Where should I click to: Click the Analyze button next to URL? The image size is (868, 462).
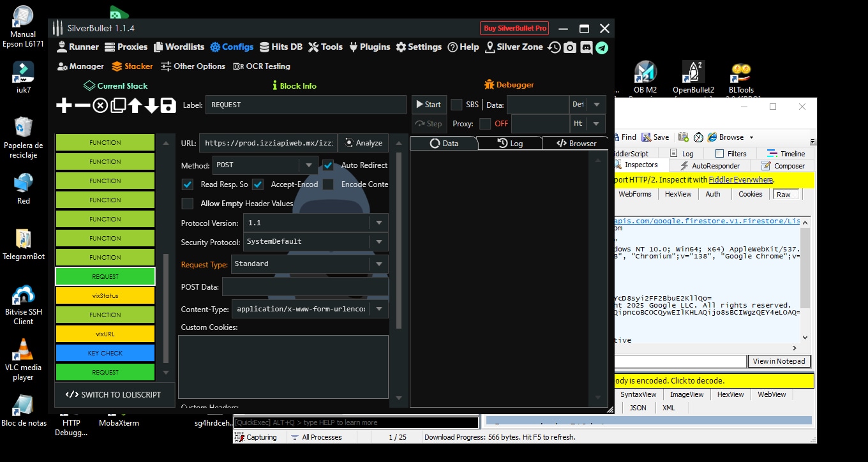pyautogui.click(x=363, y=143)
